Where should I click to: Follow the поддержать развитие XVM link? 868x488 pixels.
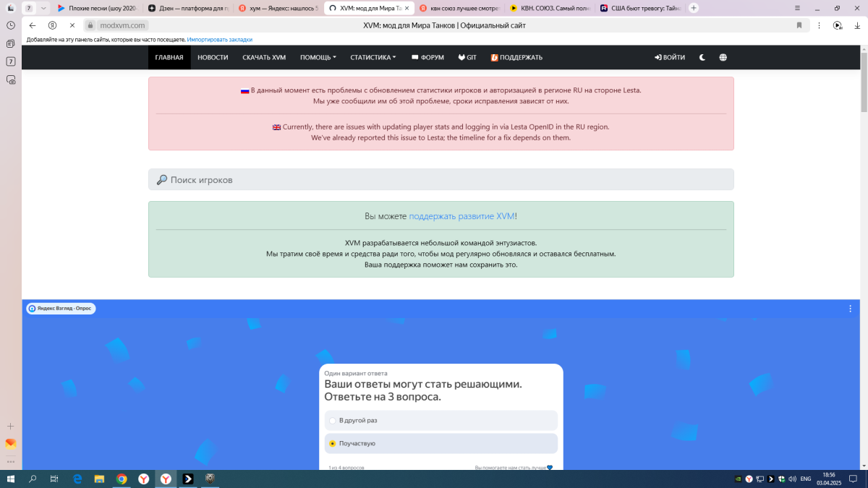click(461, 216)
